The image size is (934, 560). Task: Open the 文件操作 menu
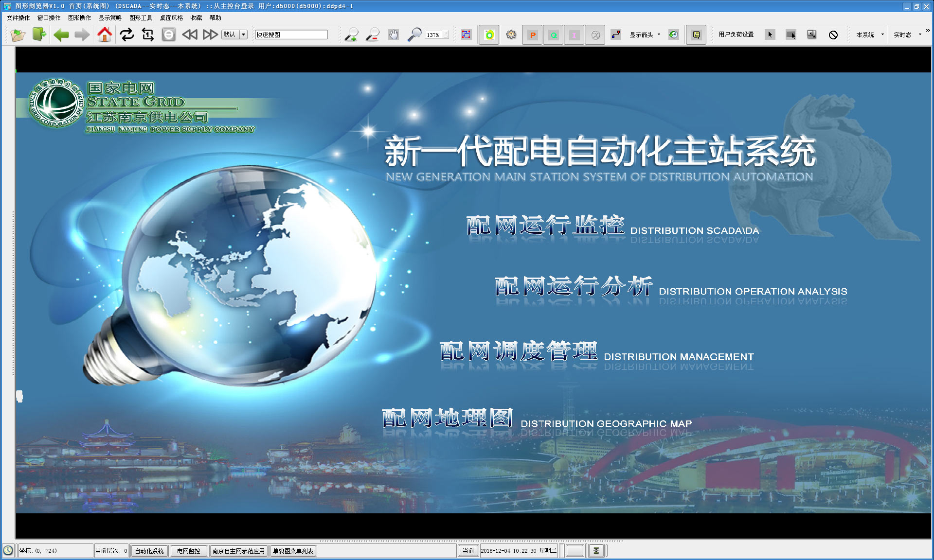pos(18,18)
